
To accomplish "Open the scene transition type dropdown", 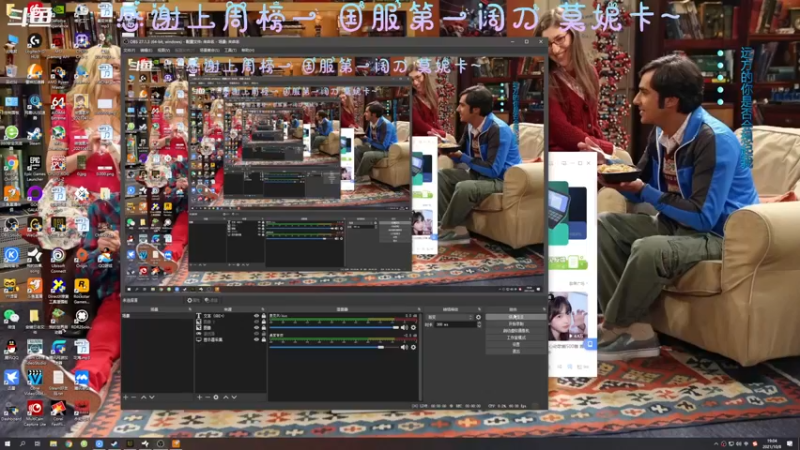I will (x=449, y=317).
